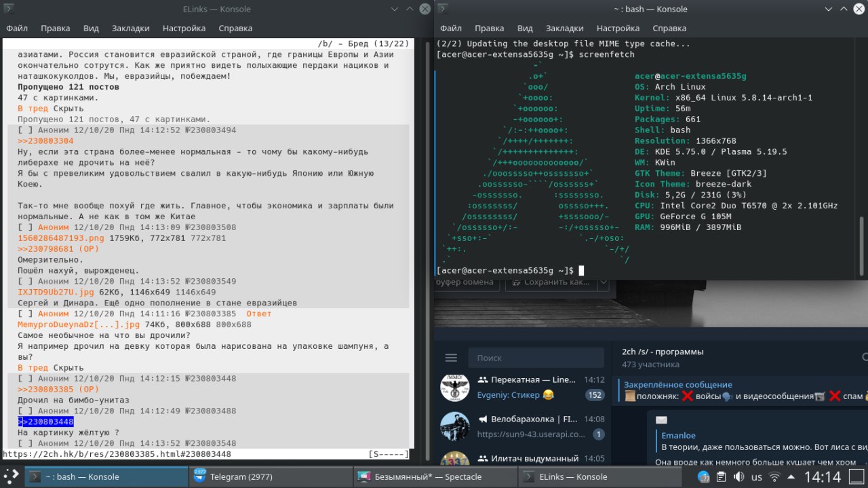Expand hidden system tray icons arrow
Viewport: 868px width, 488px height.
pyautogui.click(x=793, y=477)
